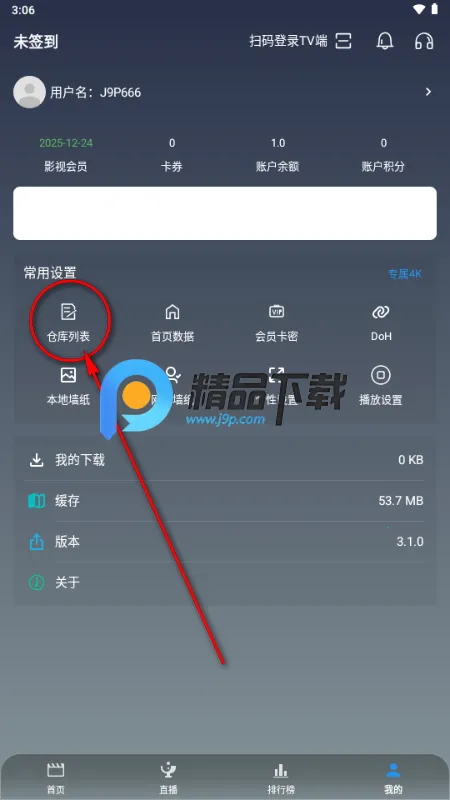Image resolution: width=450 pixels, height=800 pixels.
Task: Open 会员卡密 VIP card icon
Action: pyautogui.click(x=277, y=311)
